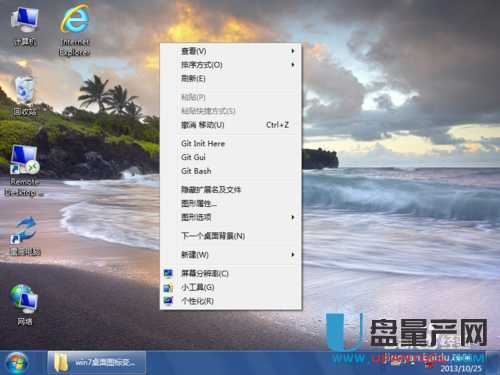Open the Windows Start orb
Viewport: 500px width, 375px height.
point(17,363)
